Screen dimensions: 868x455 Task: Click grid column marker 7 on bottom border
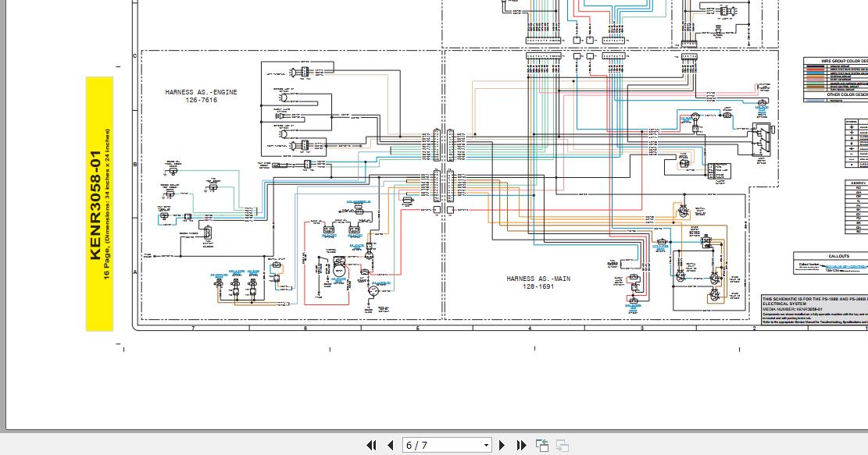click(193, 329)
